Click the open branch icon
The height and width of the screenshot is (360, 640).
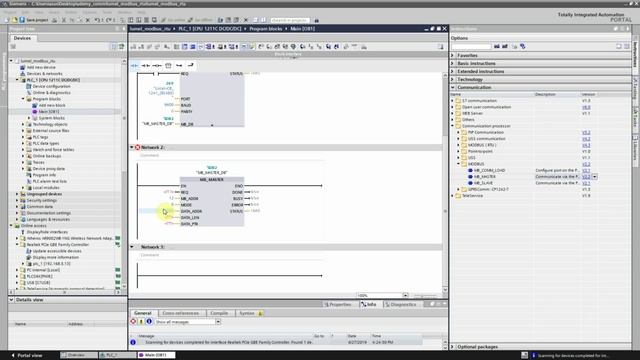[x=179, y=65]
